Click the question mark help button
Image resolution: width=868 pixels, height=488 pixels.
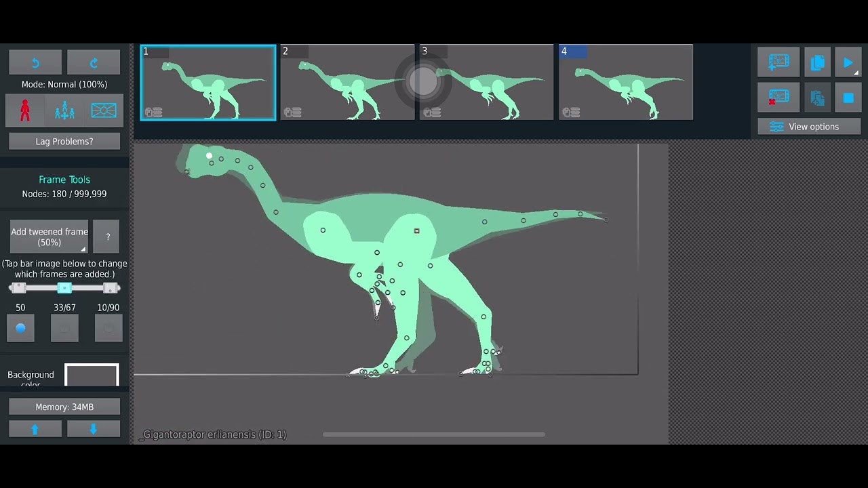click(107, 237)
